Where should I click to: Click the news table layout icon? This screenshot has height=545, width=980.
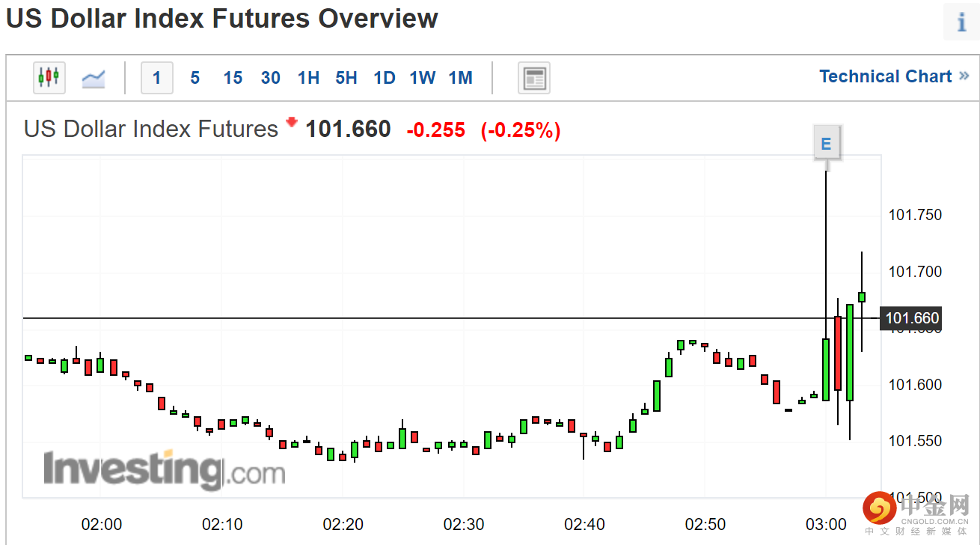click(534, 78)
